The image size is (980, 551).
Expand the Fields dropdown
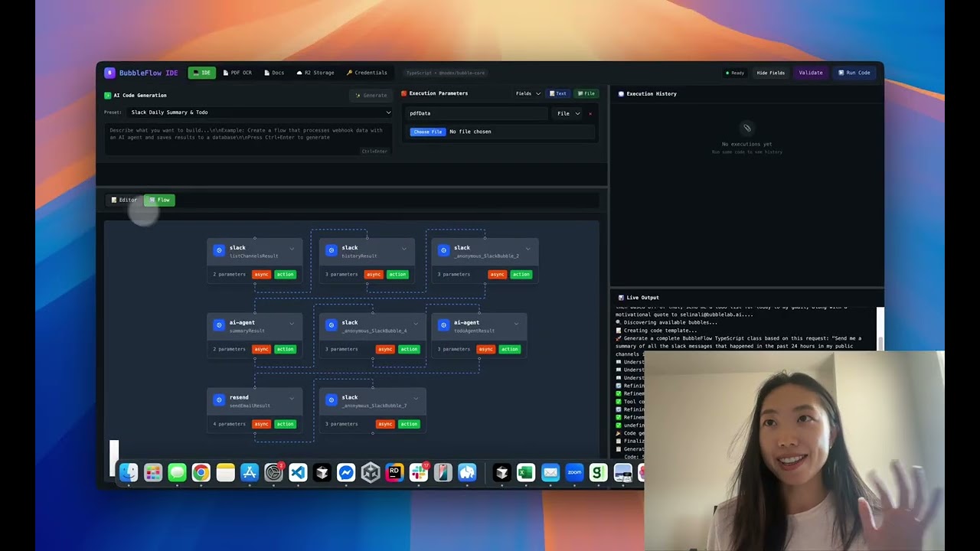tap(528, 93)
